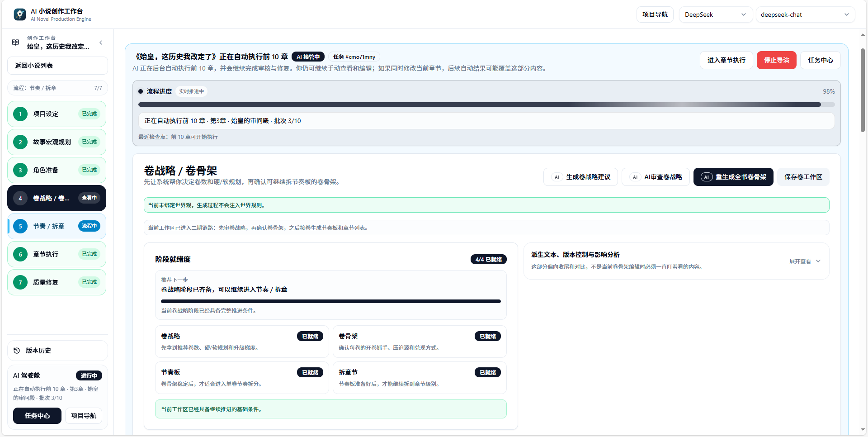Open 项目导航 in the top bar
868x437 pixels.
(655, 14)
